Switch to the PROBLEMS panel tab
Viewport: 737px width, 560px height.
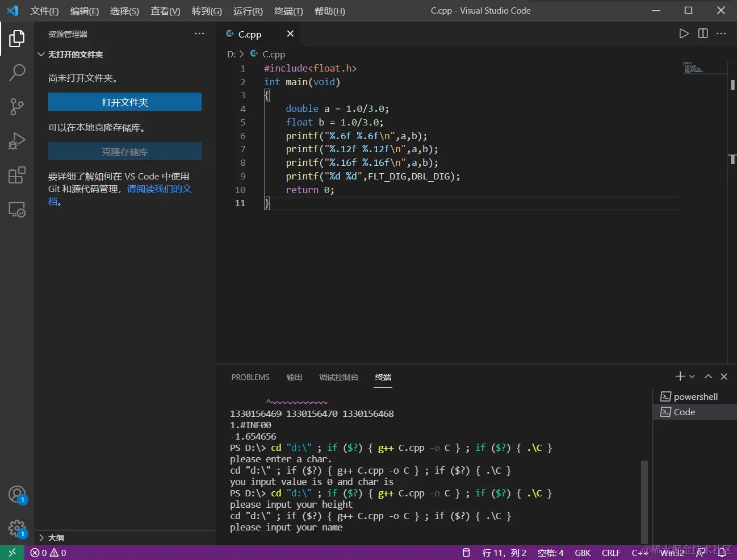[250, 377]
